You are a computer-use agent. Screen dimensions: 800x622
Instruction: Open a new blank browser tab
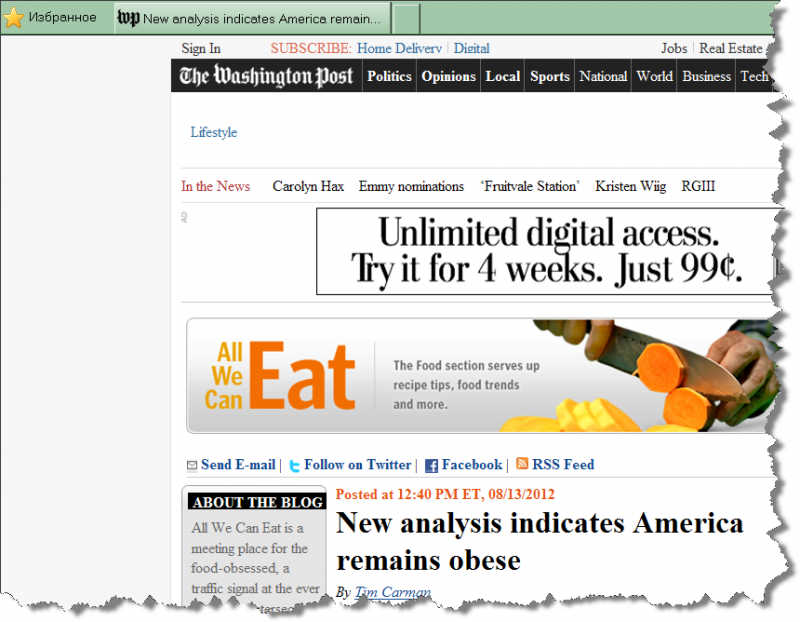406,18
